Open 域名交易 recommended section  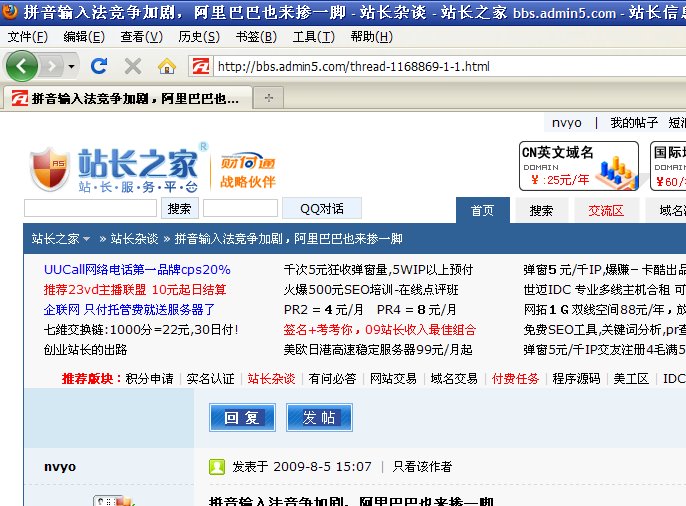click(x=454, y=378)
